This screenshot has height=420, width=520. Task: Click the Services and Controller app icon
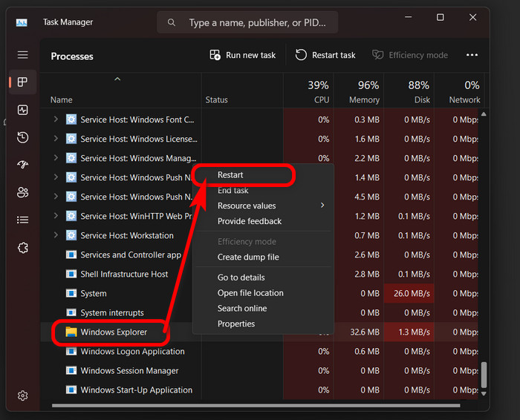click(x=71, y=255)
